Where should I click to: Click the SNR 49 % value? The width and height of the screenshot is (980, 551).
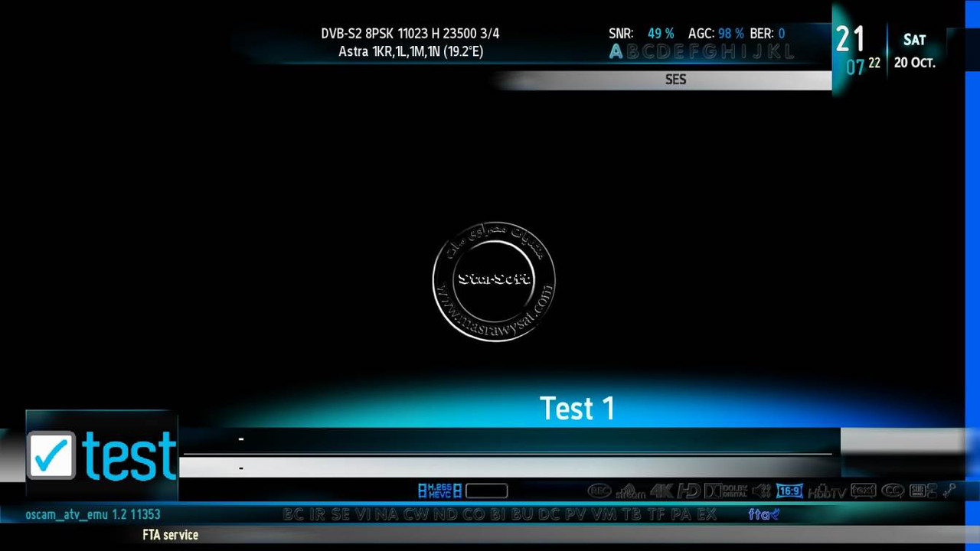[x=661, y=34]
